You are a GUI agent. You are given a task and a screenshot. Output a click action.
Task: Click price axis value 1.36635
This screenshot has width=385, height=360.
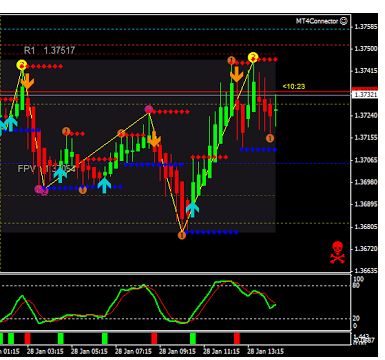pyautogui.click(x=366, y=271)
